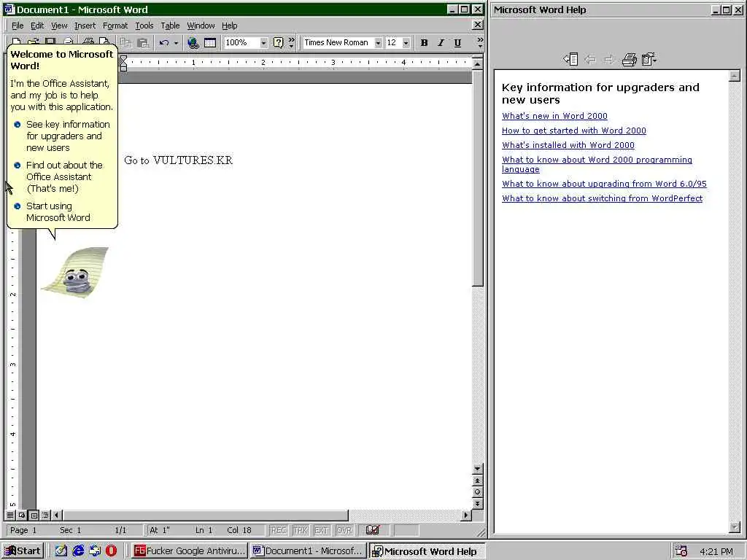Click the Microsoft Word Help question icon
The image size is (747, 560).
[x=278, y=43]
